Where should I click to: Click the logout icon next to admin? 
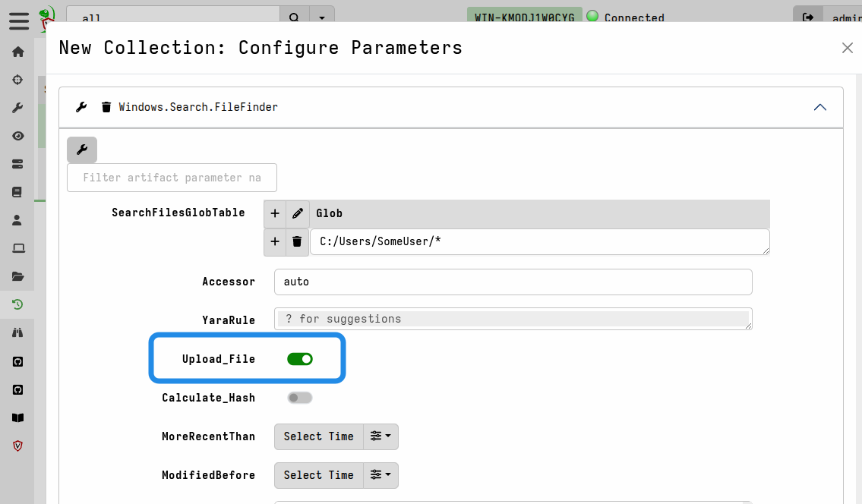tap(807, 17)
